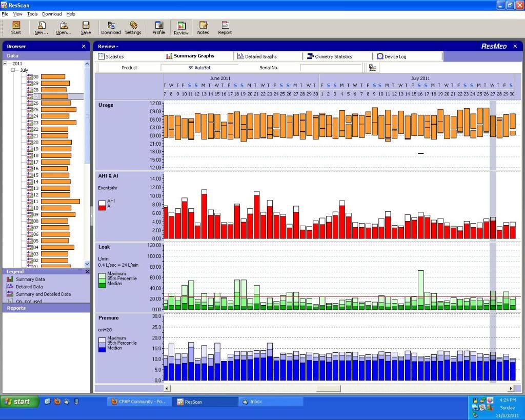Screen dimensions: 525x420
Task: Open the Device Log tab
Action: coord(395,56)
